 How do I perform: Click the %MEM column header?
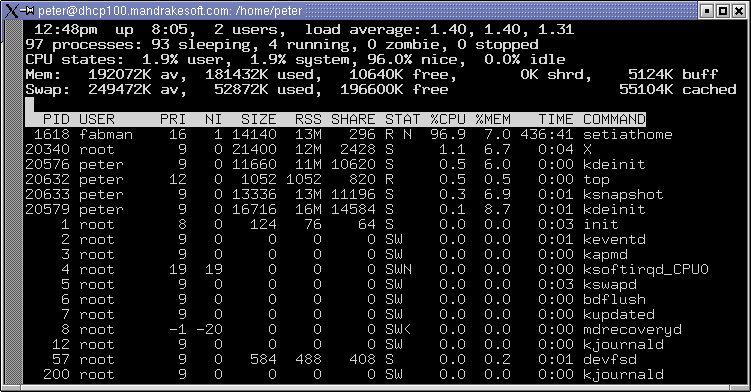coord(493,119)
